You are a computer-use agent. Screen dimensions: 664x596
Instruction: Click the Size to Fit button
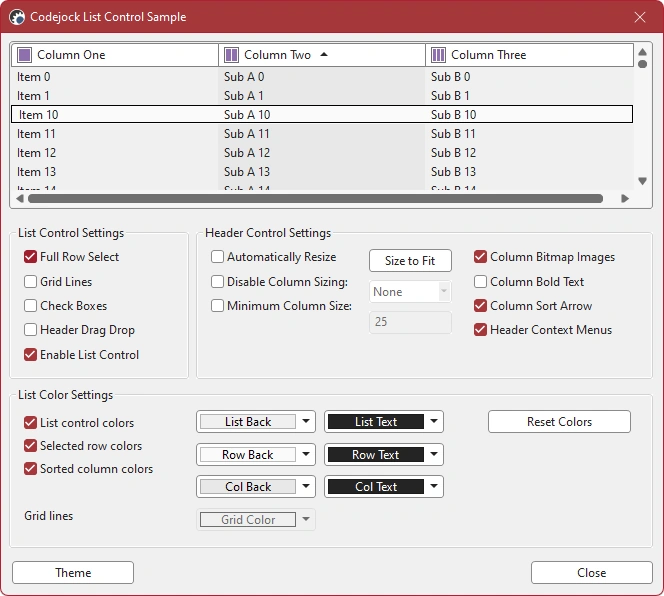pos(410,261)
